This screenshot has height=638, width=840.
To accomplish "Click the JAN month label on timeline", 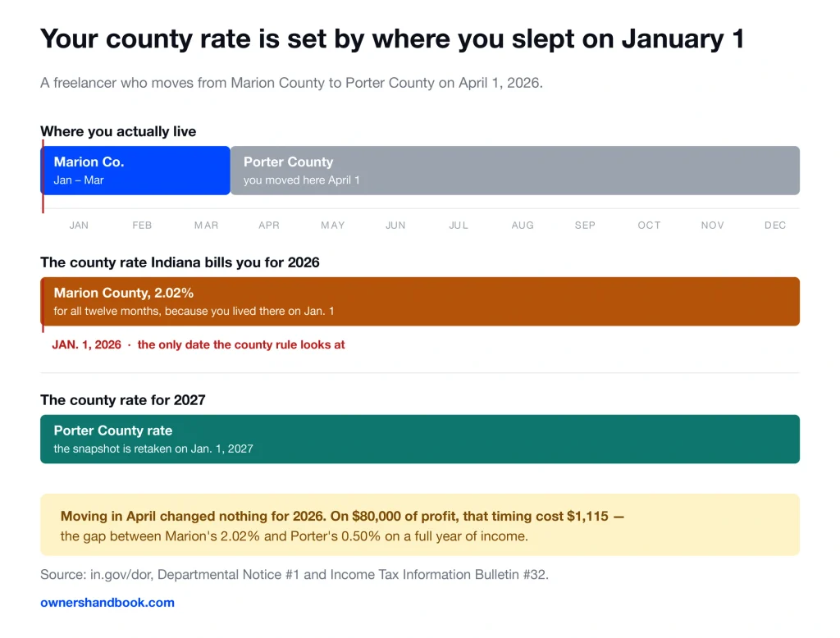I will point(79,226).
